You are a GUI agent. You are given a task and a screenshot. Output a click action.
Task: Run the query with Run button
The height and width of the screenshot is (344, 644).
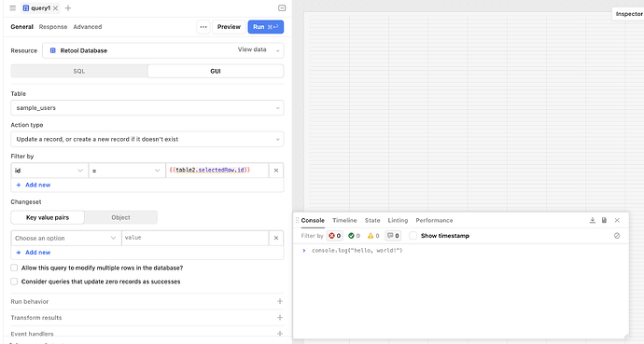266,27
